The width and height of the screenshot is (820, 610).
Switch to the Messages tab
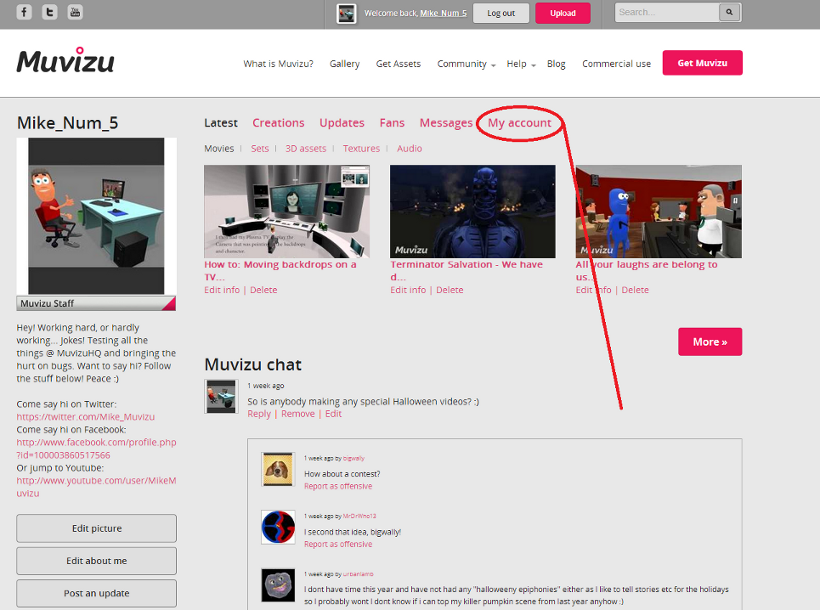point(446,123)
